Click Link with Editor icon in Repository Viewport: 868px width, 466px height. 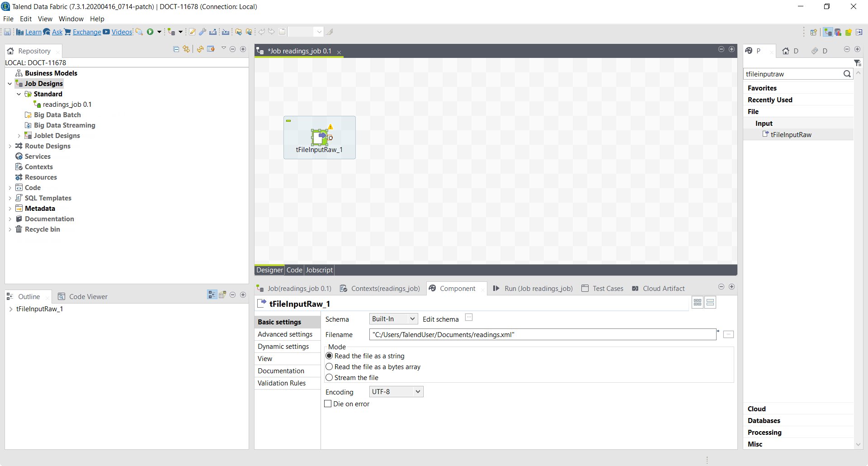pyautogui.click(x=186, y=49)
